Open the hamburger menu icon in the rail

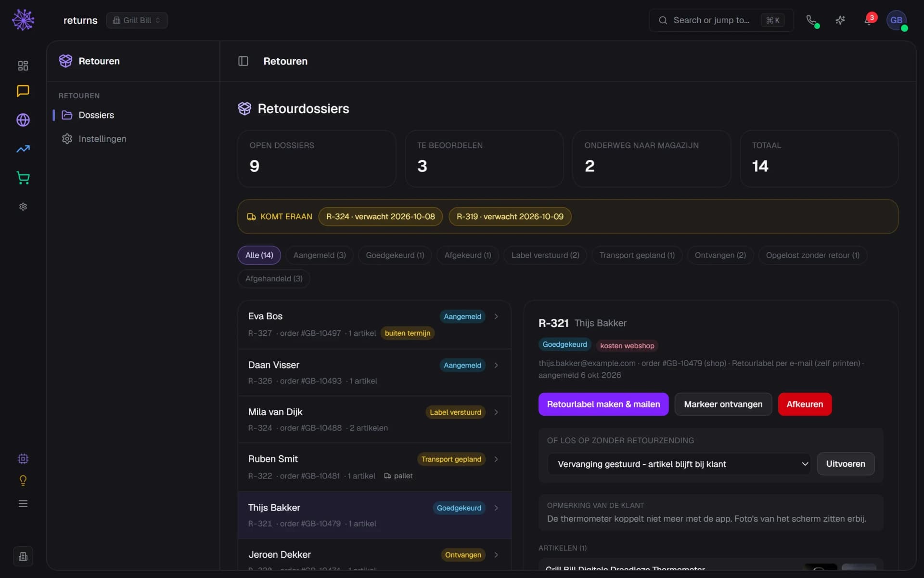click(x=23, y=504)
